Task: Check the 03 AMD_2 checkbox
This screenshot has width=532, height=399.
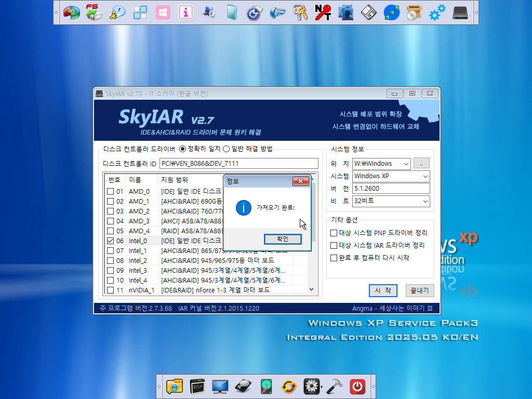Action: [x=110, y=211]
